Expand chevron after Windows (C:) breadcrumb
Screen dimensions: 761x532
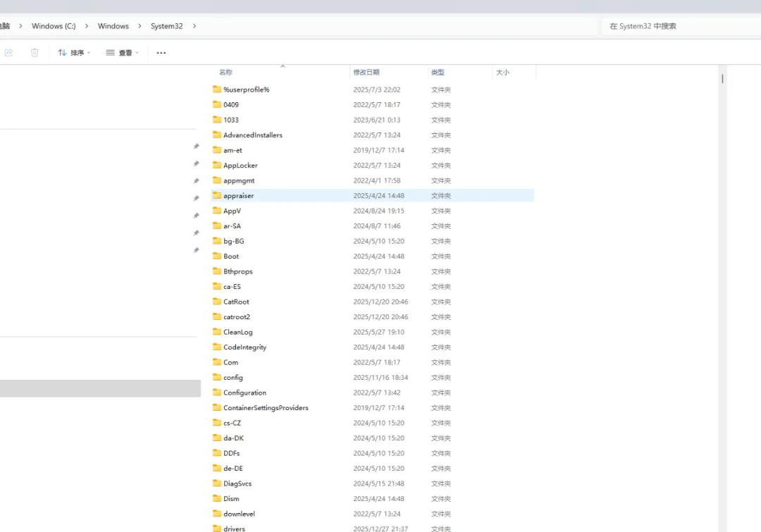(87, 26)
